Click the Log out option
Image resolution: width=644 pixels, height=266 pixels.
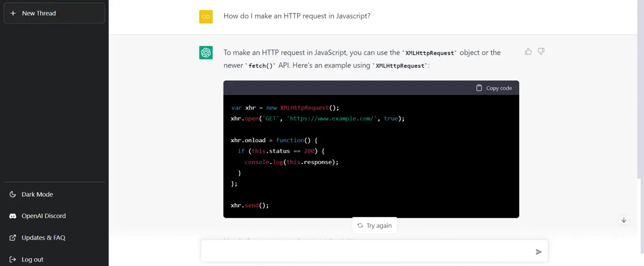tap(32, 259)
